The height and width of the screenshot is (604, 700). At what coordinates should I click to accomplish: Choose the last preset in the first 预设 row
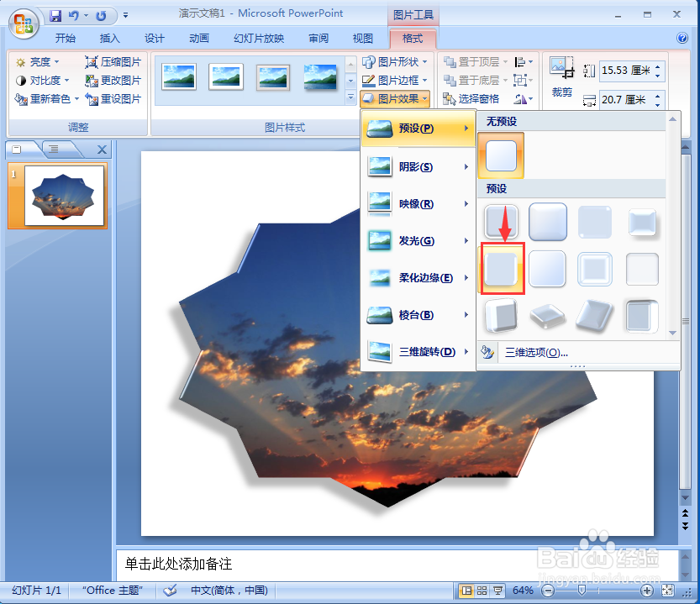tap(642, 222)
